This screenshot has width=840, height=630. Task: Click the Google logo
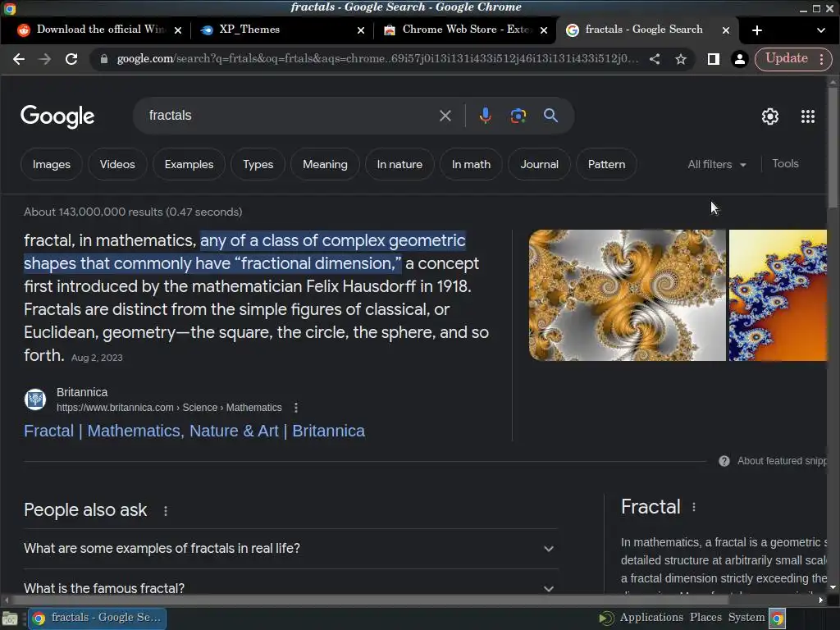(57, 116)
